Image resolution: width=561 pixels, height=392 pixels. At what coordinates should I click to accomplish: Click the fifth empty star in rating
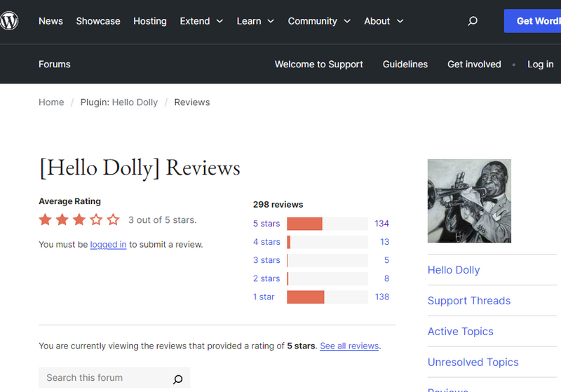point(113,219)
